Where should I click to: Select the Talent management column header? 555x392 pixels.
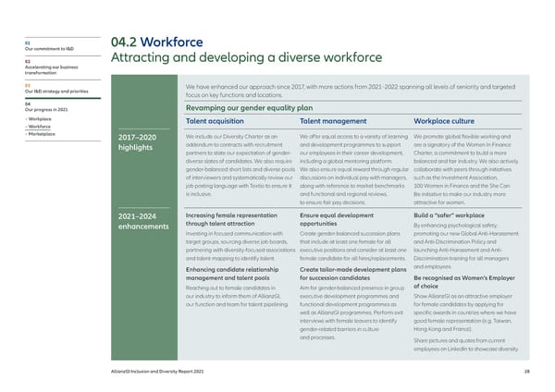tap(335, 122)
